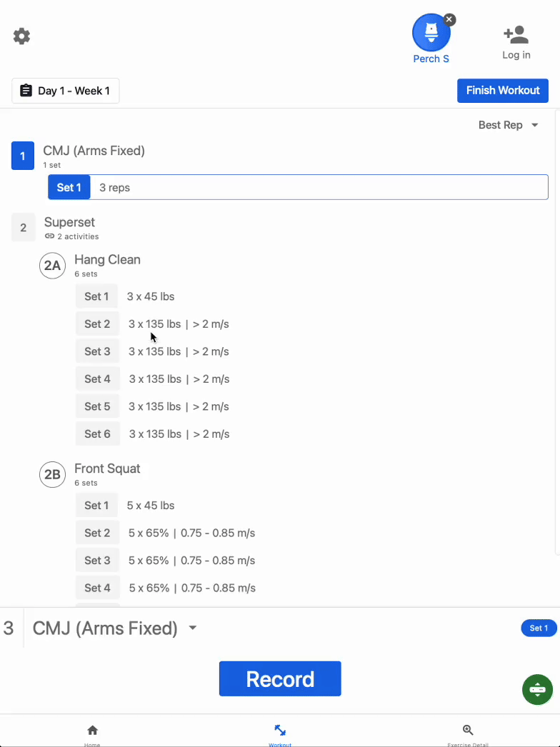Open the green device connection button
The height and width of the screenshot is (747, 560).
(x=538, y=689)
